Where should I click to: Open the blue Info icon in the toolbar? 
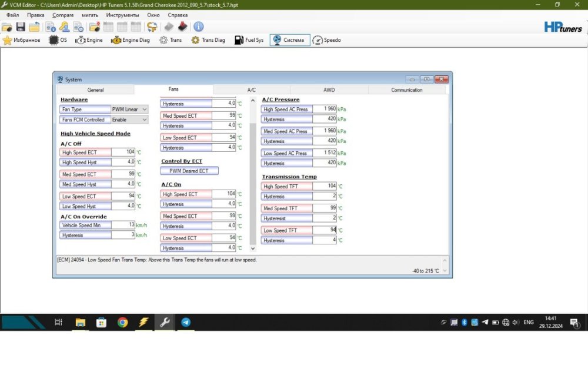click(199, 26)
